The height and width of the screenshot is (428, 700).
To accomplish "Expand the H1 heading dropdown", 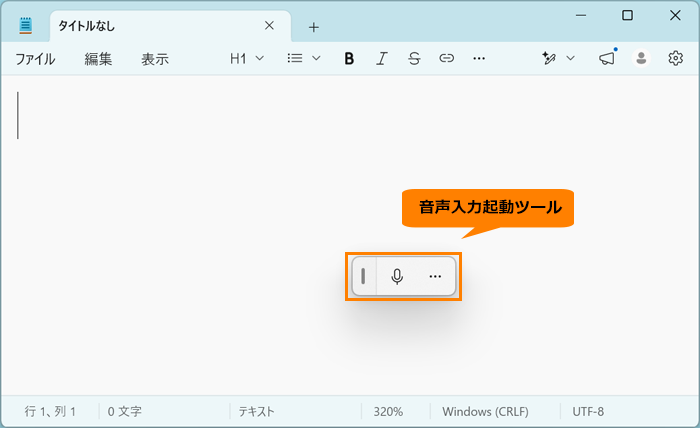I will 247,58.
